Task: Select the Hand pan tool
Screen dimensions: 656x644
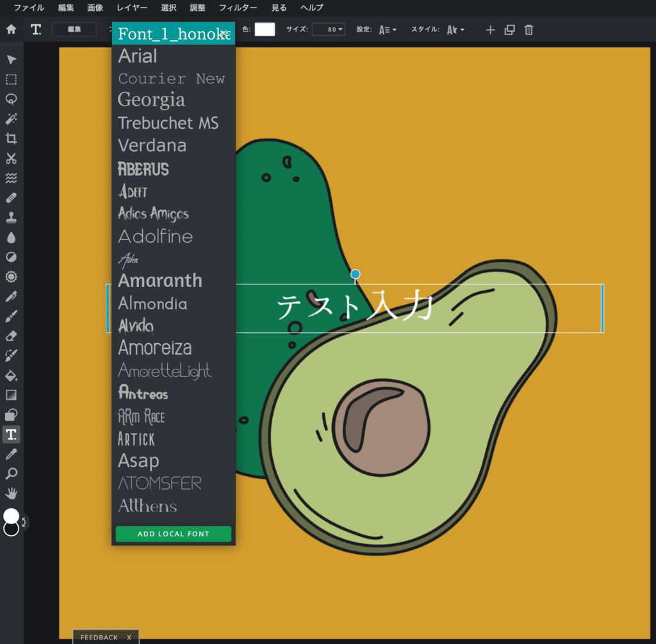Action: [11, 493]
